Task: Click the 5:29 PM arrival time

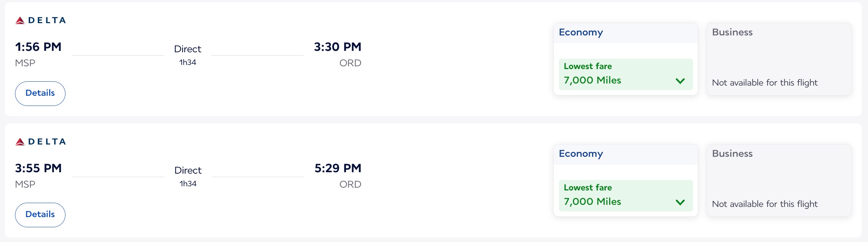Action: tap(338, 168)
